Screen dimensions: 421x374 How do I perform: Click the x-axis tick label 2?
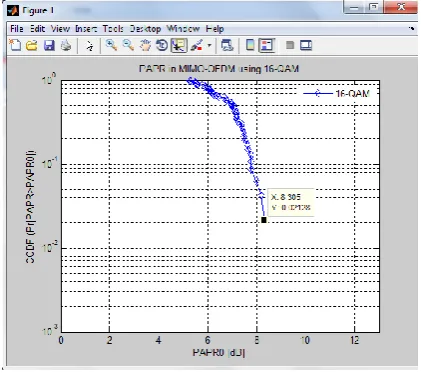pyautogui.click(x=109, y=340)
